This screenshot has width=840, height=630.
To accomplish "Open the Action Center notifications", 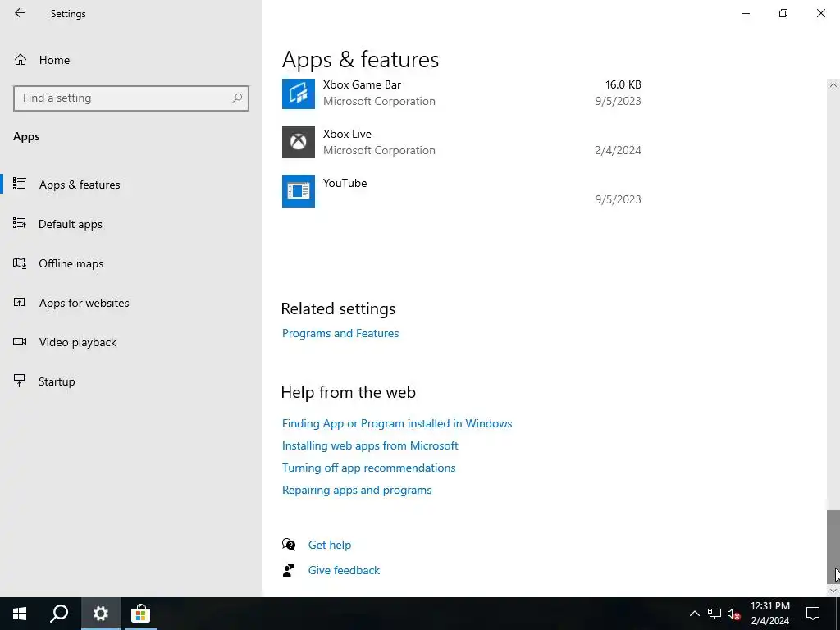I will (x=813, y=614).
